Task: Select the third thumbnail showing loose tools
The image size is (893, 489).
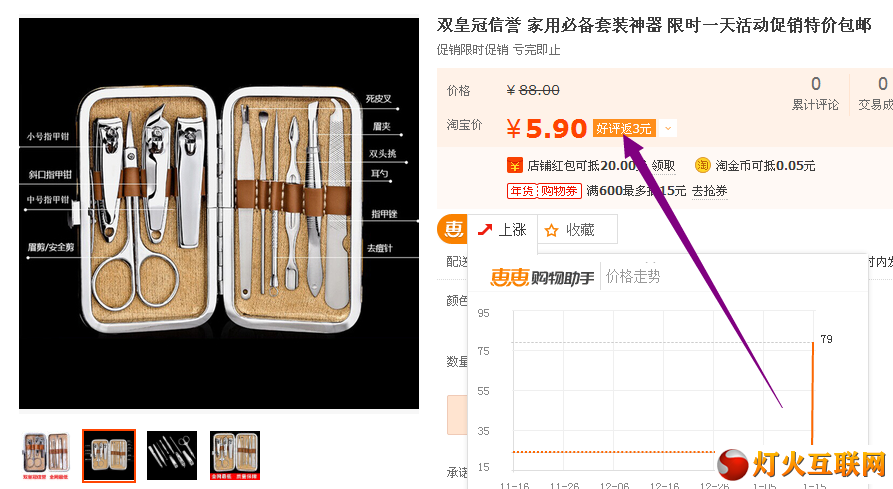Action: pyautogui.click(x=172, y=455)
